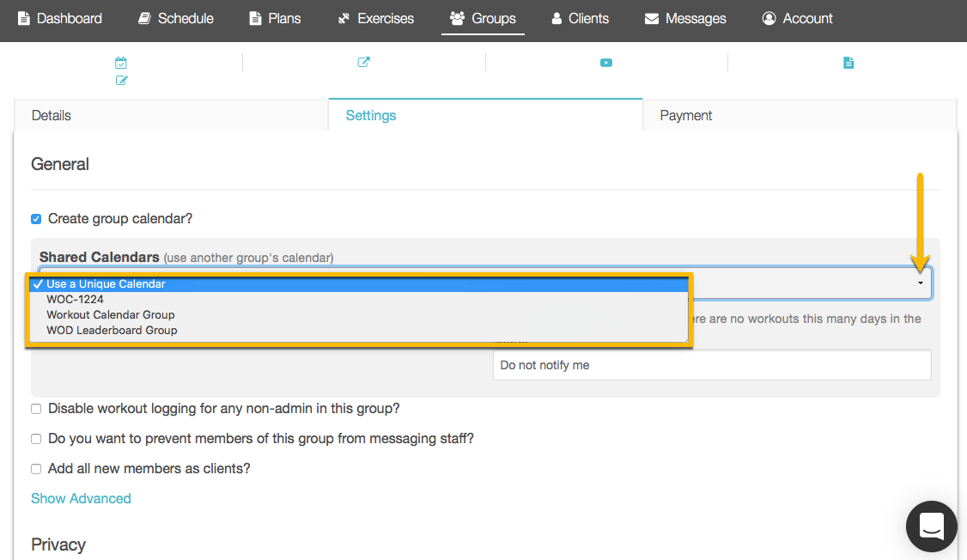Screen dimensions: 967x560
Task: Click the Messages envelope icon
Action: pos(651,19)
